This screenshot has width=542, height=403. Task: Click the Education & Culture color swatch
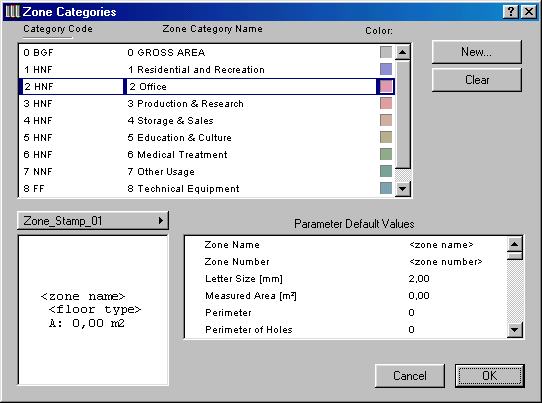386,137
